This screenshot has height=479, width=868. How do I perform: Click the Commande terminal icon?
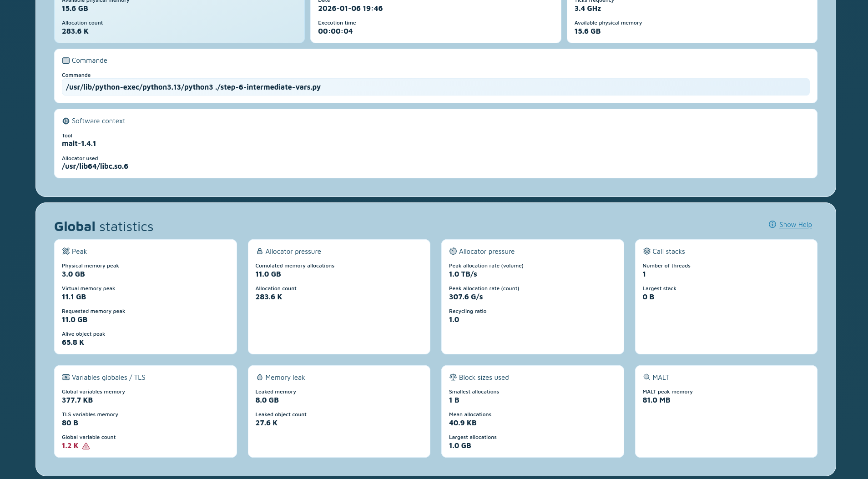pos(66,61)
